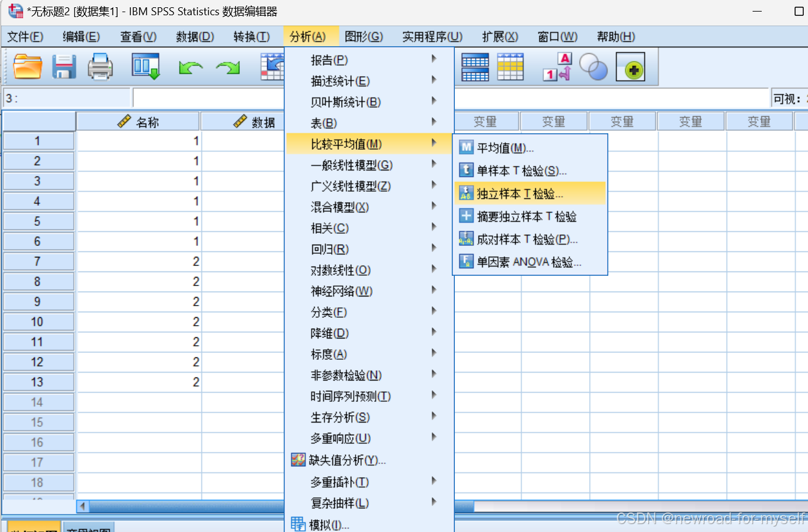Click 名称 cell value in row 1
808x532 pixels.
139,141
